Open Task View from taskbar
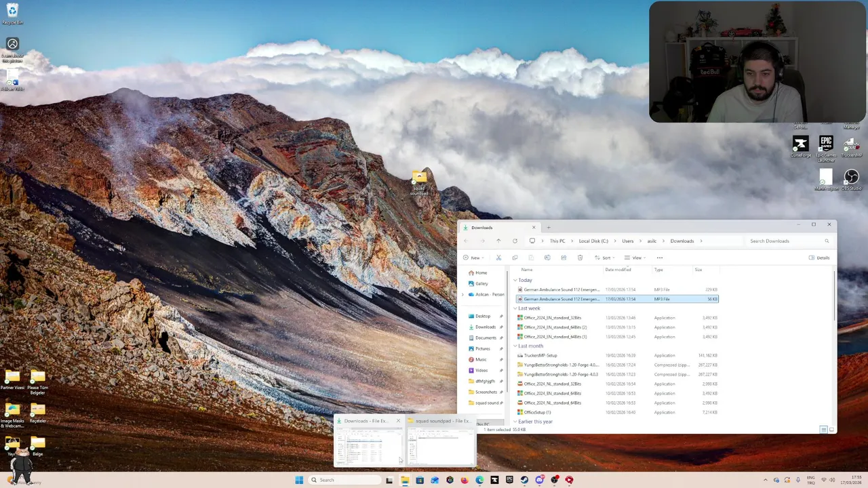 point(389,480)
